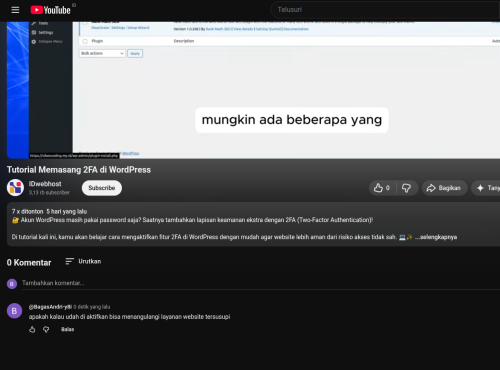Select Tools in WordPress sidebar in video
This screenshot has height=370, width=500.
(40, 23)
